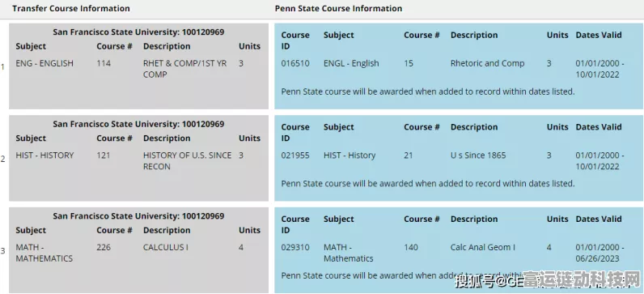Click the Transfer Course Information header

click(71, 8)
